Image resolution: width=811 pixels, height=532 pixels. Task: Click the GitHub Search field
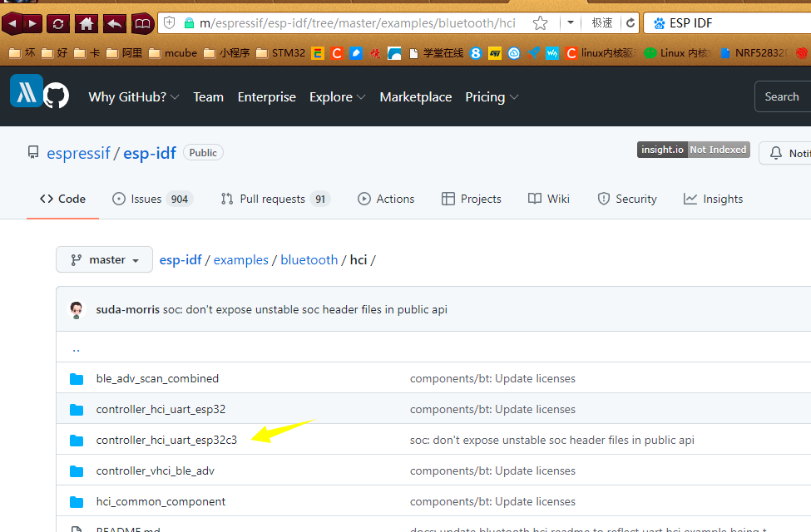783,96
